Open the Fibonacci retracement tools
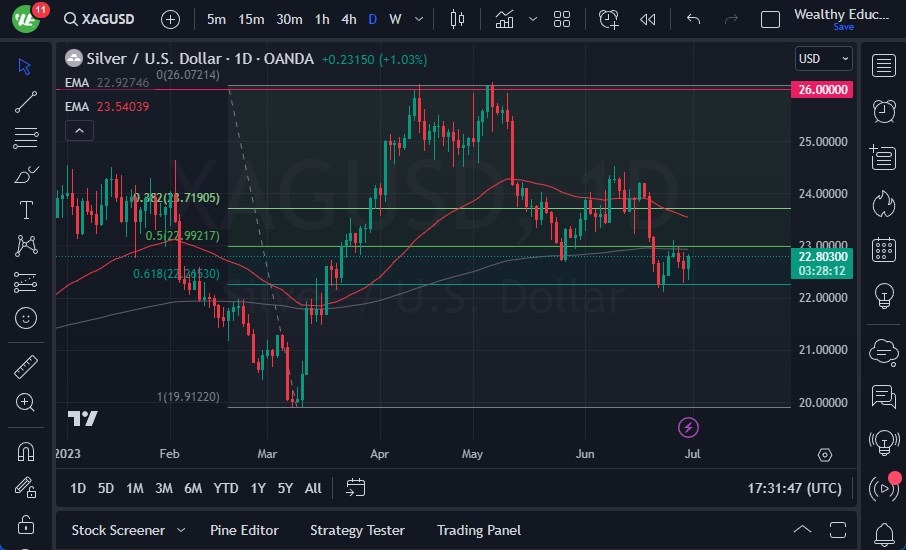Image resolution: width=906 pixels, height=550 pixels. (x=26, y=138)
